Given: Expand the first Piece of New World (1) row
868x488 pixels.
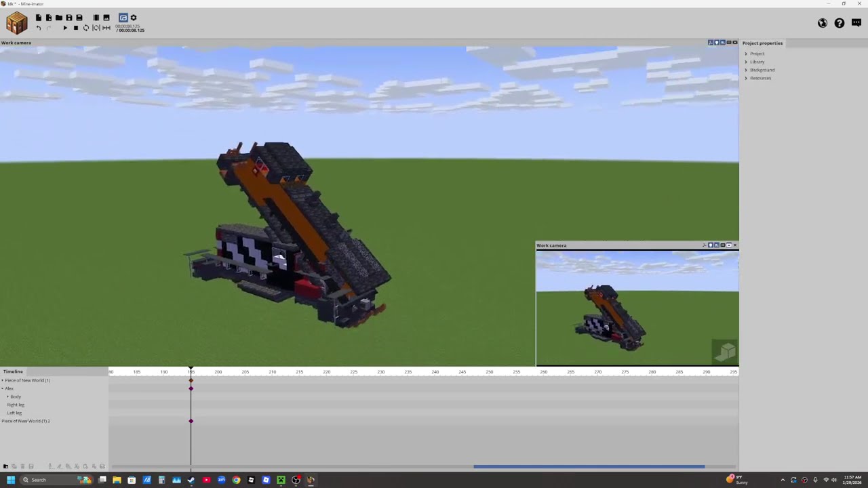Looking at the screenshot, I should pyautogui.click(x=2, y=380).
